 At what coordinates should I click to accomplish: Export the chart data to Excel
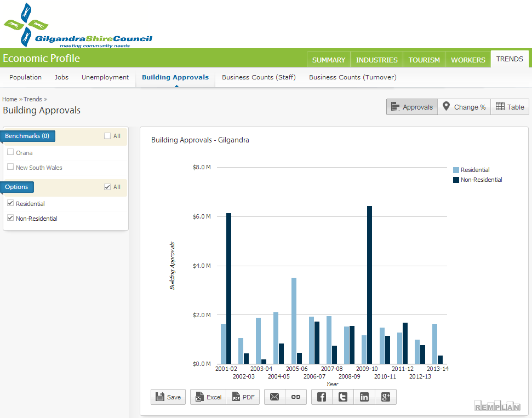point(208,397)
